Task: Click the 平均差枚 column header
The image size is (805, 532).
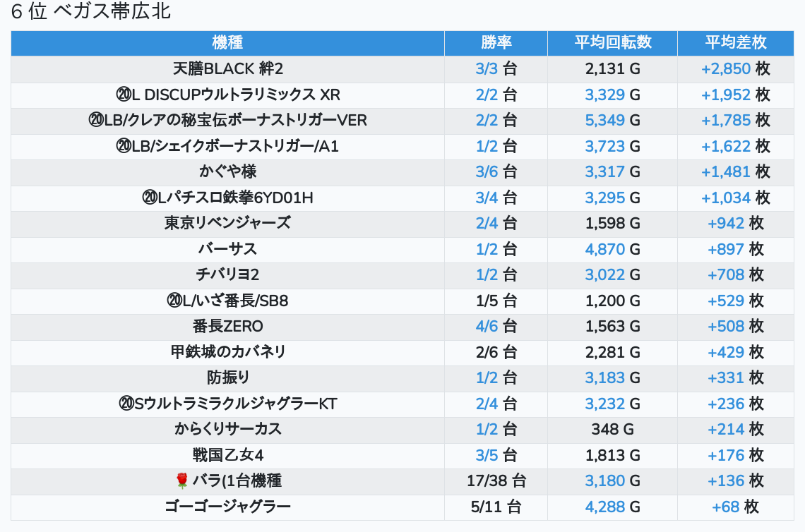Action: [x=735, y=43]
